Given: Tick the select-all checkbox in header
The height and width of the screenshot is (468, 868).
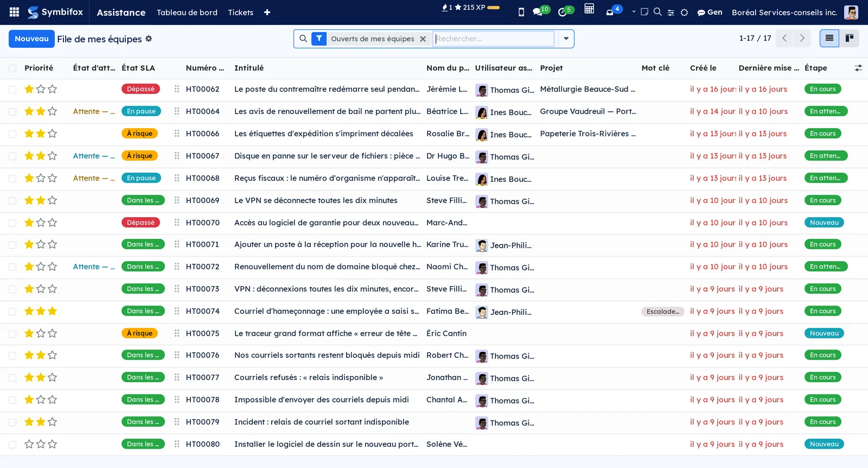Looking at the screenshot, I should pyautogui.click(x=12, y=68).
